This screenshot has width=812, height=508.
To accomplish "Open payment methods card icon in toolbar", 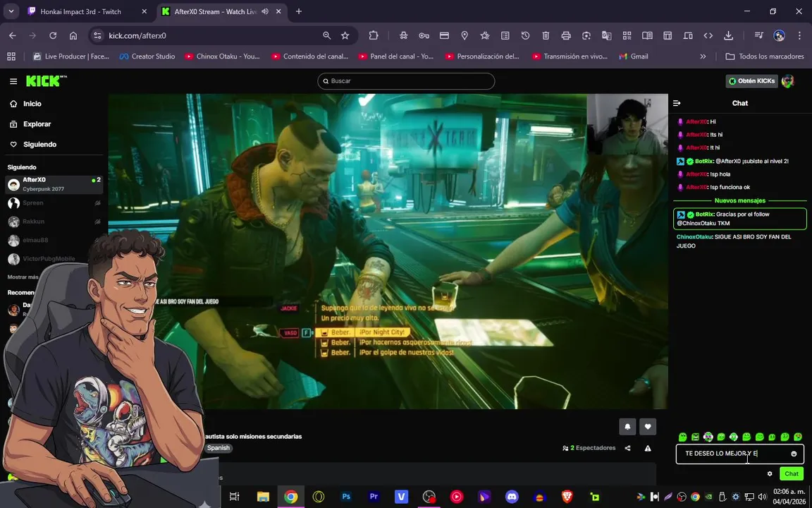I will coord(444,36).
